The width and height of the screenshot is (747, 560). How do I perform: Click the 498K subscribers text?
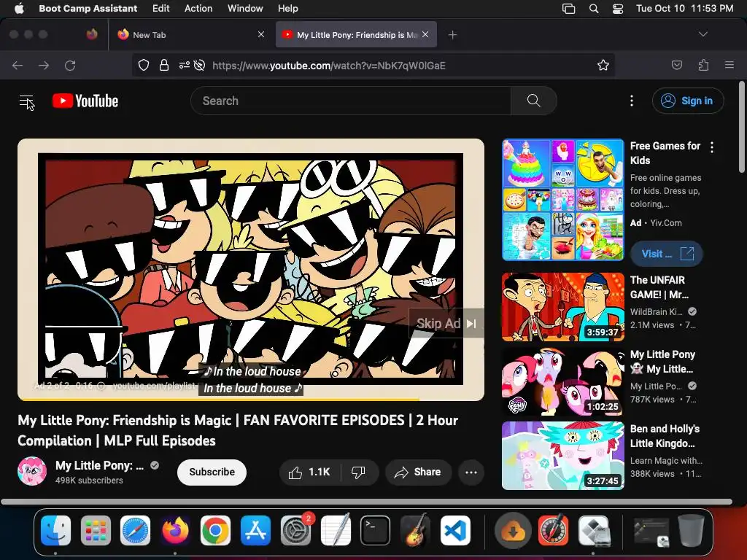point(89,481)
